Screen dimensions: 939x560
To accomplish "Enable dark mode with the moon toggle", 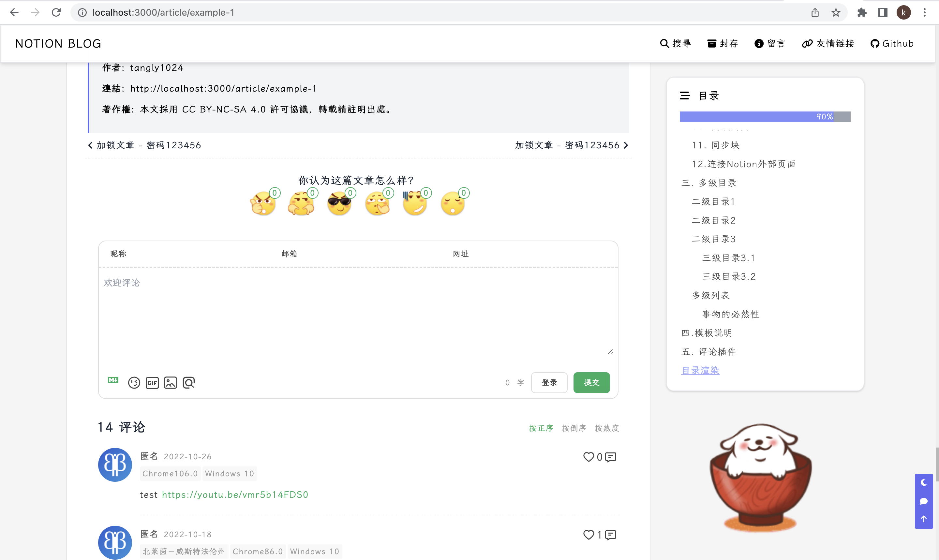I will 924,482.
